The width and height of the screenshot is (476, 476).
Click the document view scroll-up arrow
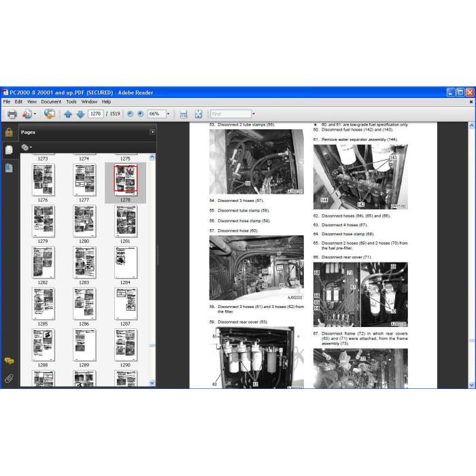(471, 125)
